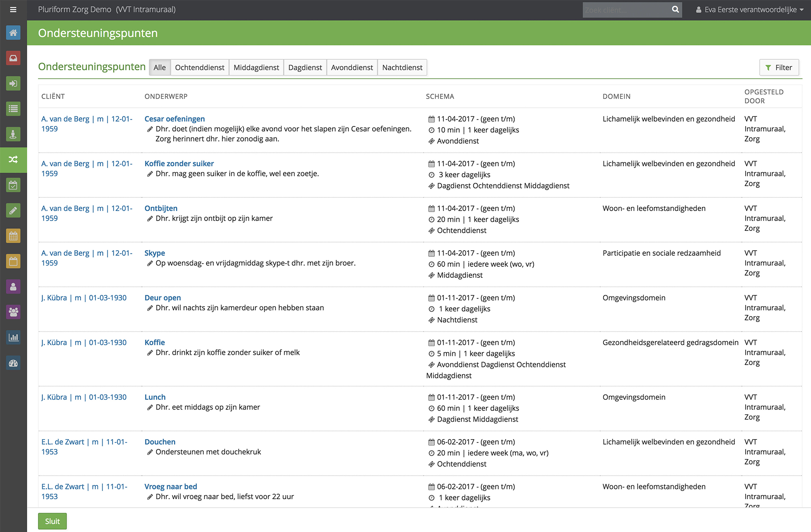811x532 pixels.
Task: Click the pencil icon under Ontbijten
Action: point(150,219)
